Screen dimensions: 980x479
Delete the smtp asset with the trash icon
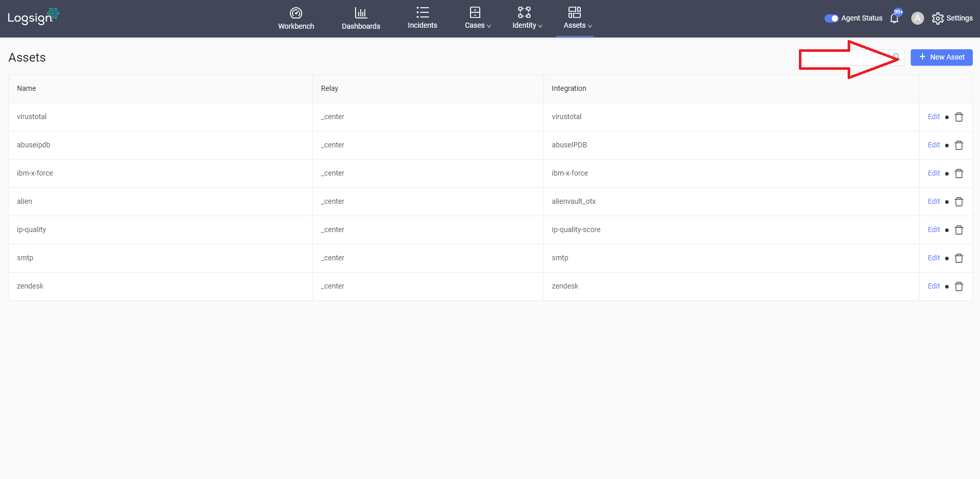959,258
